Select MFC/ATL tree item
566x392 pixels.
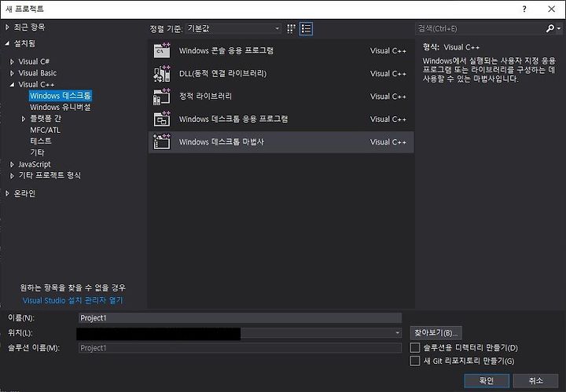(x=45, y=130)
